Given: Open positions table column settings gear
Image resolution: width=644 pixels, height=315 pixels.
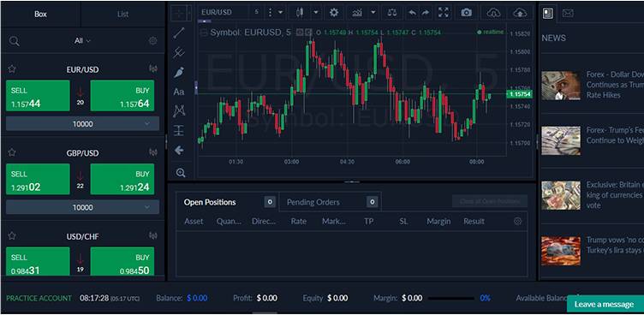Looking at the screenshot, I should pyautogui.click(x=517, y=222).
